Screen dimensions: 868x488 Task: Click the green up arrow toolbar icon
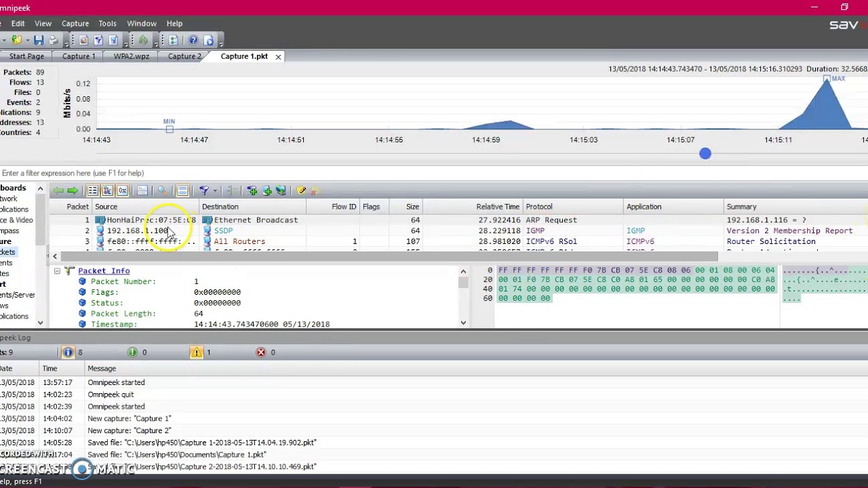click(143, 41)
